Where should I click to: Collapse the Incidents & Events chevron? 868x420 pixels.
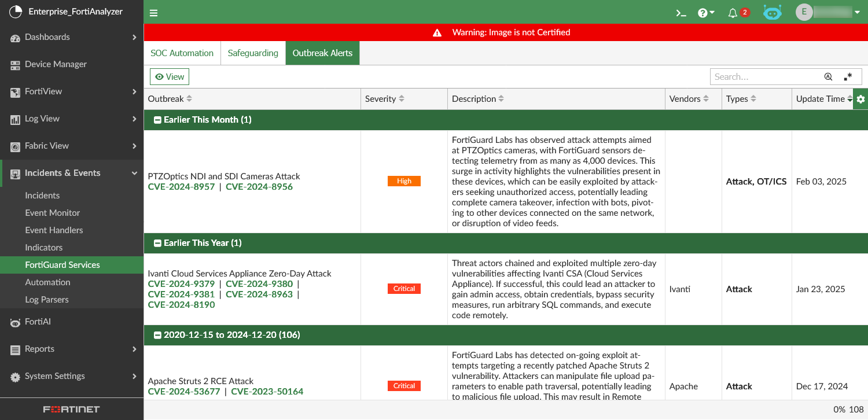(x=134, y=173)
